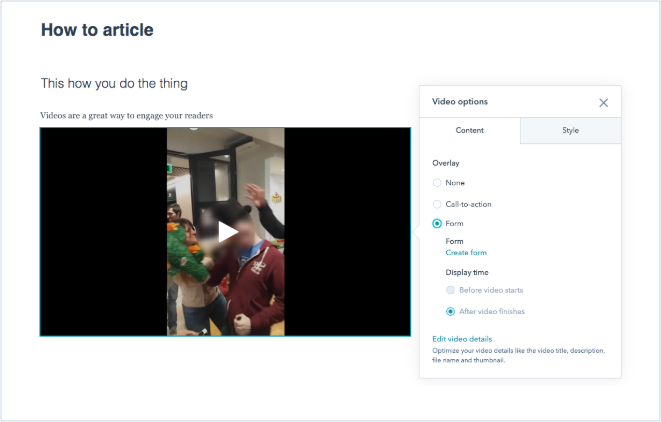Open the Content tab
The height and width of the screenshot is (422, 661).
(x=470, y=130)
